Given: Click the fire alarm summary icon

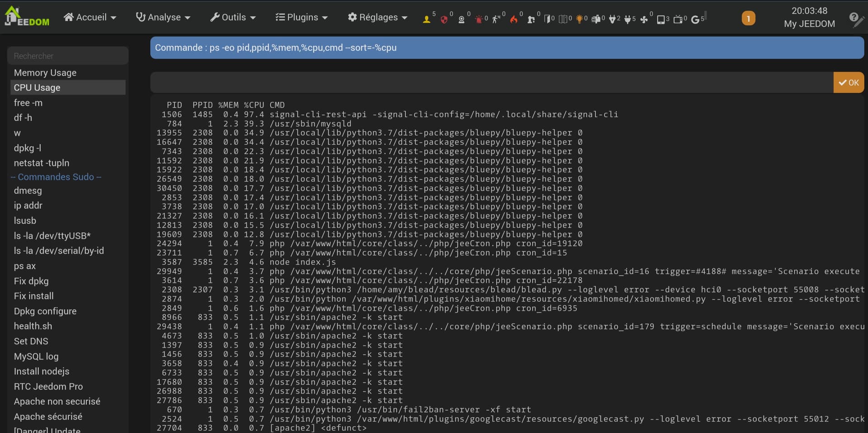Looking at the screenshot, I should pos(514,19).
